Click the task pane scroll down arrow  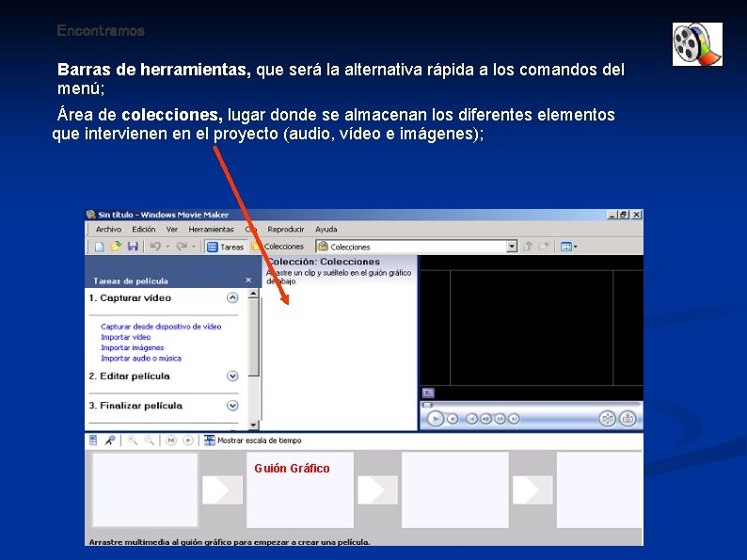pos(253,424)
